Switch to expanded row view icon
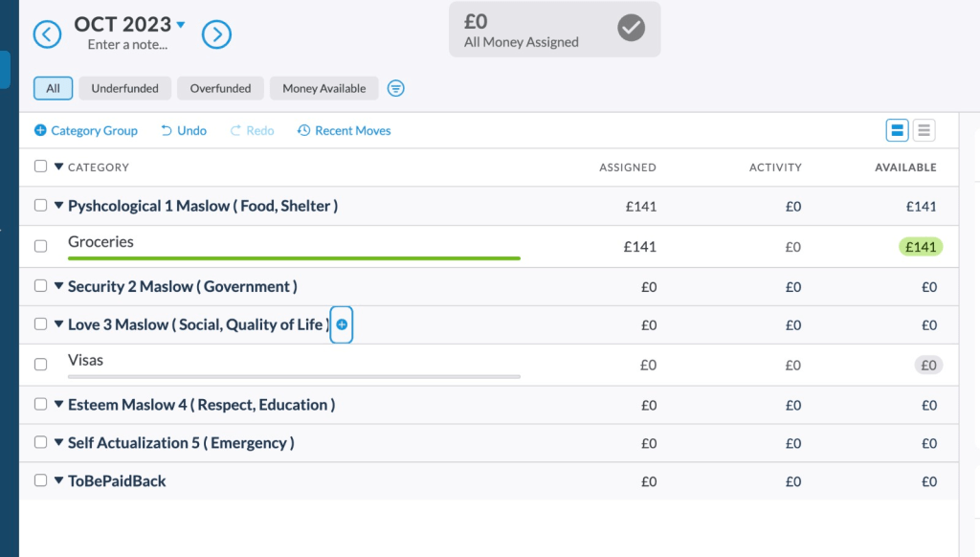The width and height of the screenshot is (980, 557). coord(897,130)
